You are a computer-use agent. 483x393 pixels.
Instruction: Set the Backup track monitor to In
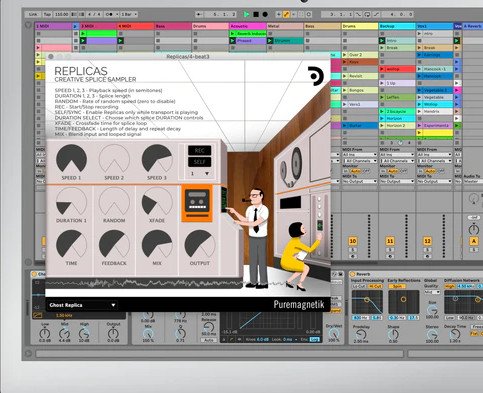[x=383, y=171]
